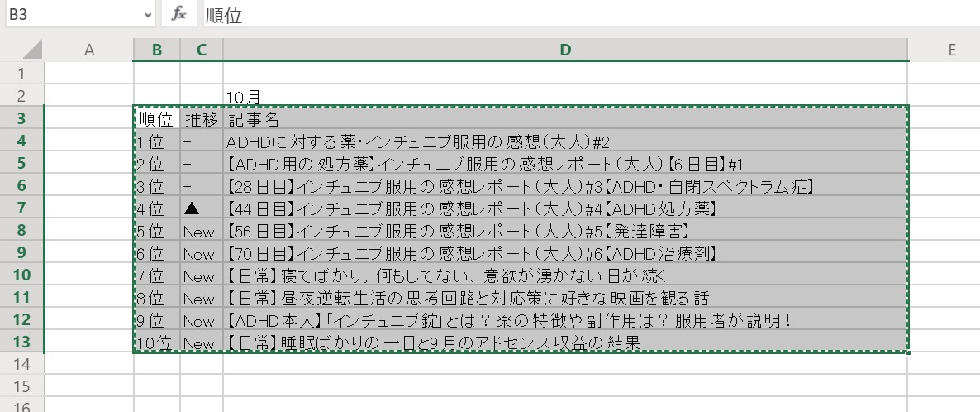980x412 pixels.
Task: Click cell containing 10月
Action: coord(565,96)
